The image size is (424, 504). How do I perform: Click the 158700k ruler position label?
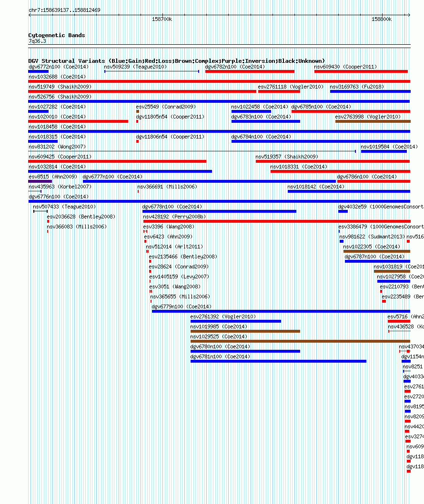(162, 19)
